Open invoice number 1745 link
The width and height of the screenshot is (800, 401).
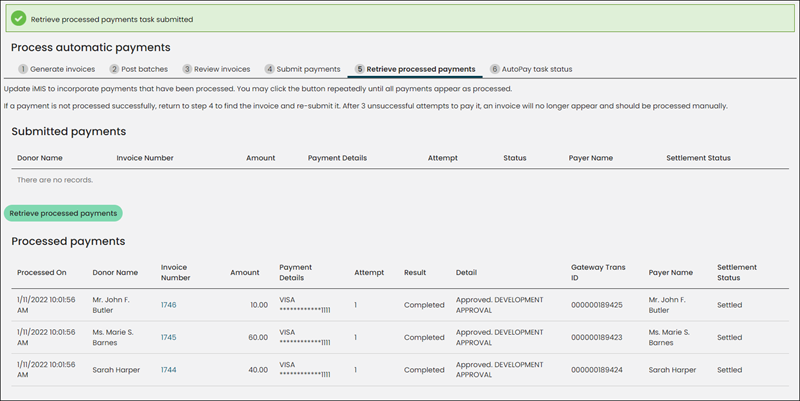[168, 338]
